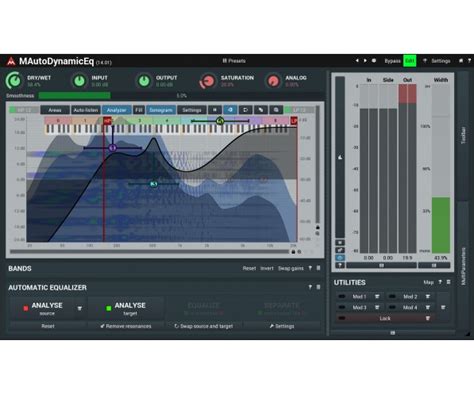Select the purple band 1 node

[x=113, y=148]
